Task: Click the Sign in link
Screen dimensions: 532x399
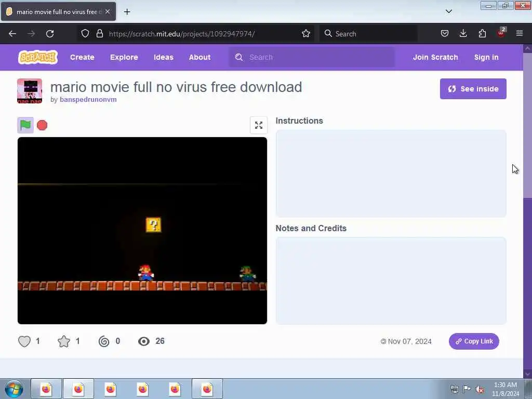Action: coord(486,57)
